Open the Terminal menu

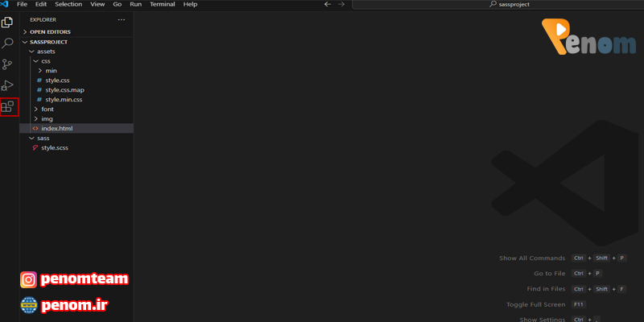pos(162,5)
